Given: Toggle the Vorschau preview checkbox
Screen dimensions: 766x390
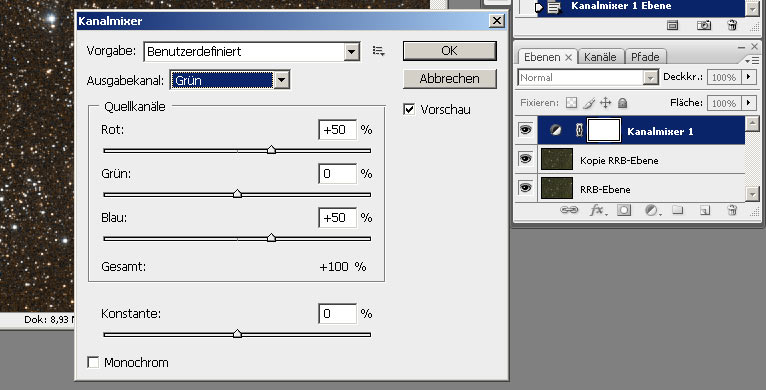Looking at the screenshot, I should (x=409, y=109).
